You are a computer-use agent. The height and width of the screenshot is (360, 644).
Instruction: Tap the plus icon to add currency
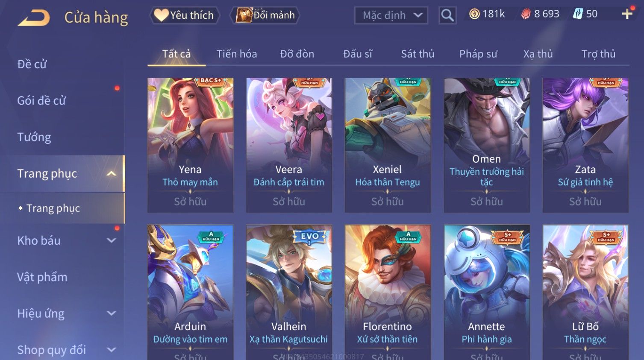point(627,14)
